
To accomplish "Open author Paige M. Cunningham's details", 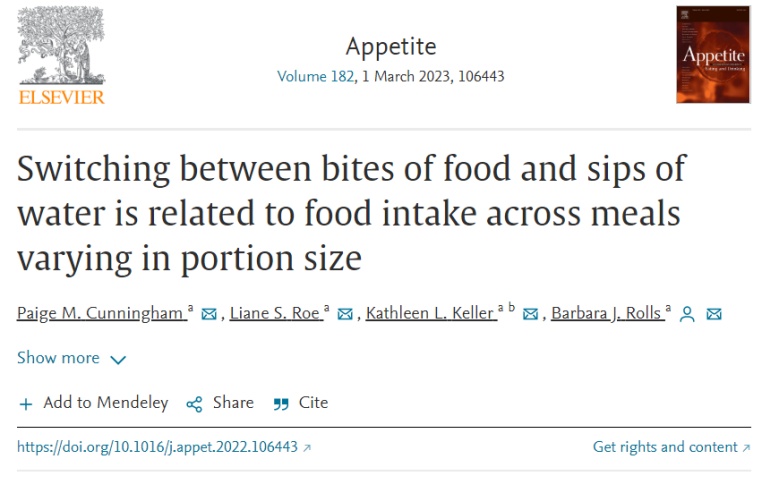I will pyautogui.click(x=100, y=313).
